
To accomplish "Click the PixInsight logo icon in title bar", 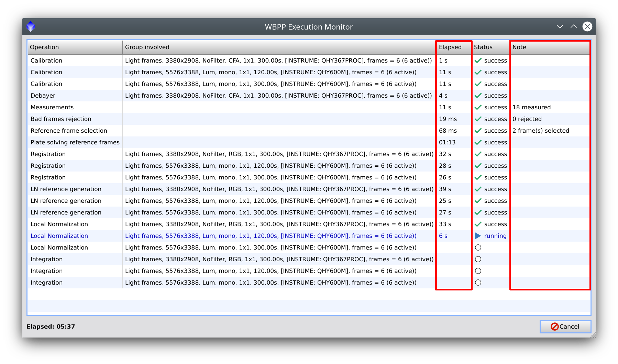I will 31,26.
